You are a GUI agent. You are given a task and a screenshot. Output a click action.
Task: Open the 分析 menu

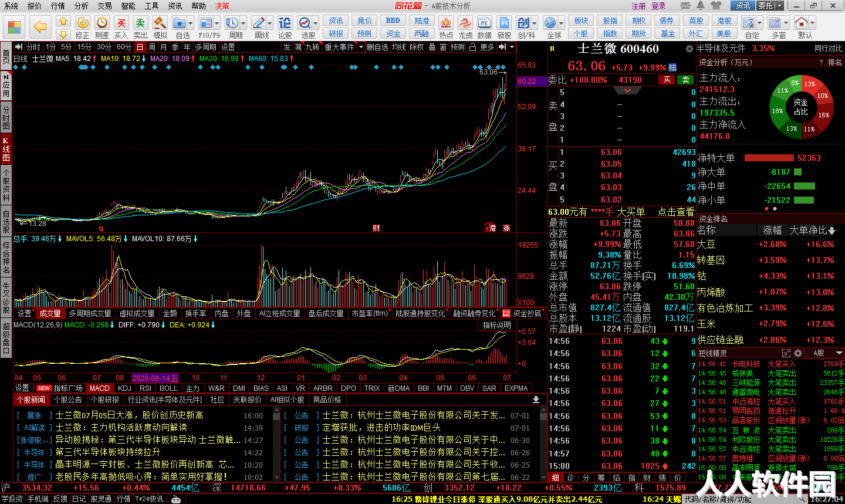click(x=82, y=5)
